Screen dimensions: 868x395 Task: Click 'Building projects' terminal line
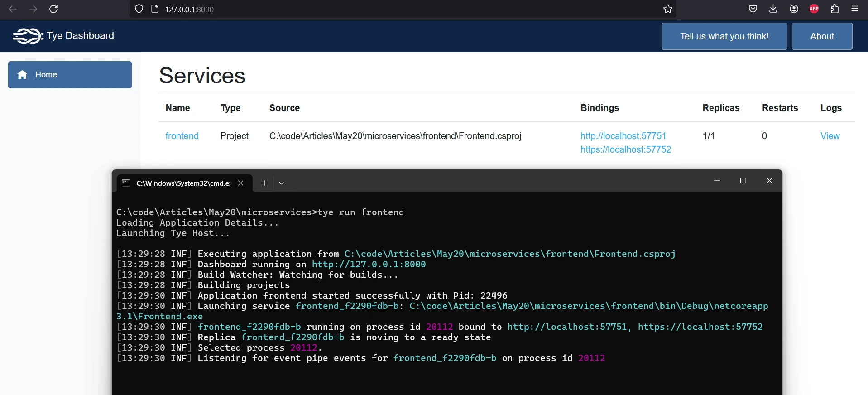coord(244,285)
